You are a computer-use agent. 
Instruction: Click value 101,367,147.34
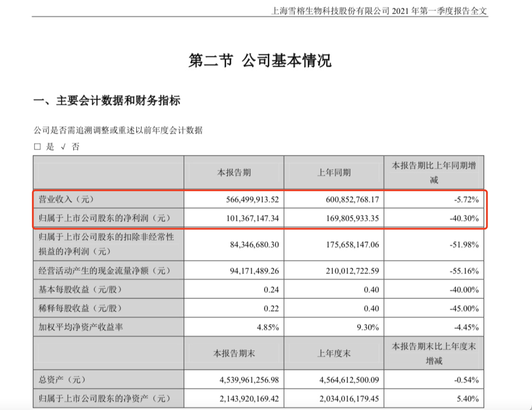(252, 218)
